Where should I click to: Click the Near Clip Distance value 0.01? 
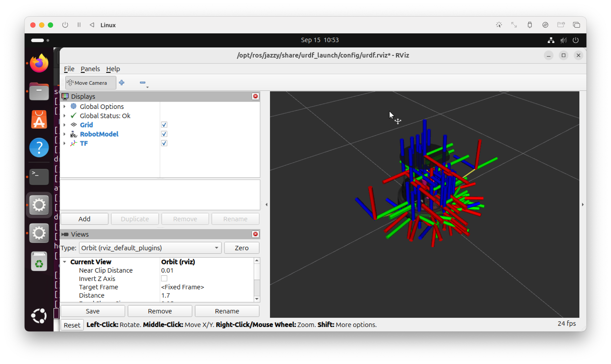(167, 270)
